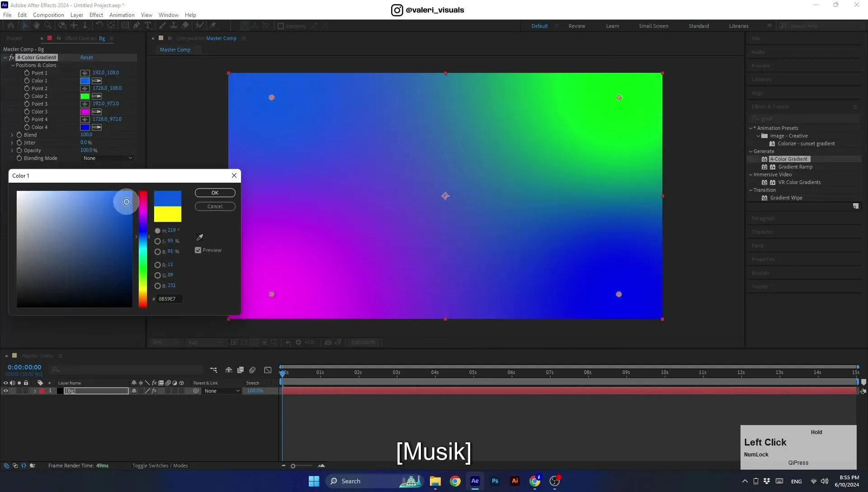
Task: Select the R red radio button
Action: [157, 265]
